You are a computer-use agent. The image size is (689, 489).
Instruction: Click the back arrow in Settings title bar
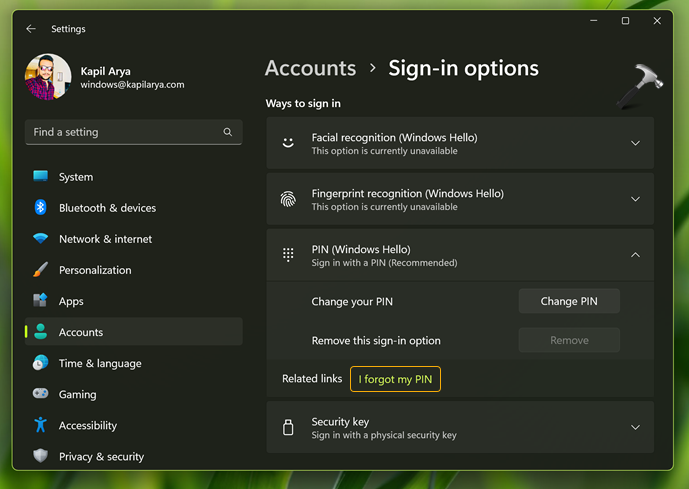point(31,29)
